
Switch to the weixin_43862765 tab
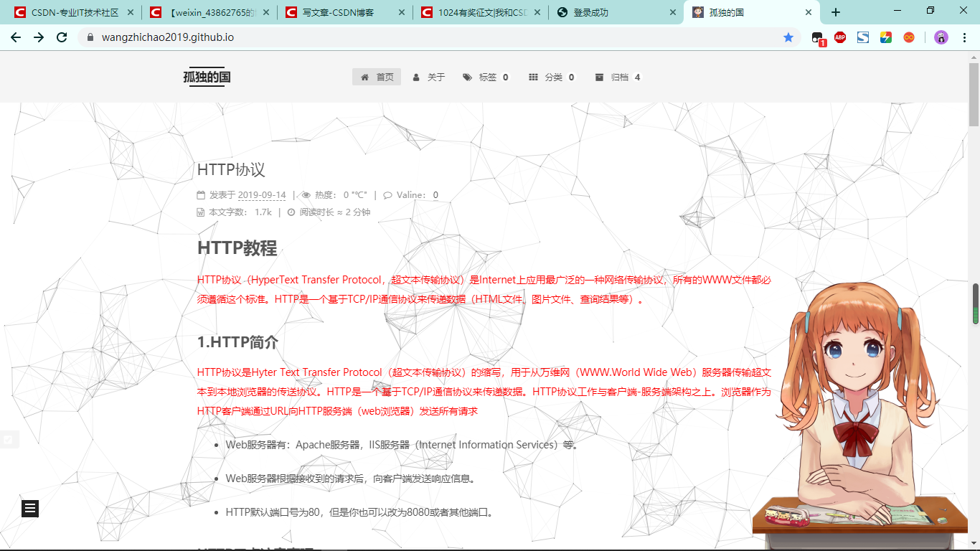[x=211, y=12]
